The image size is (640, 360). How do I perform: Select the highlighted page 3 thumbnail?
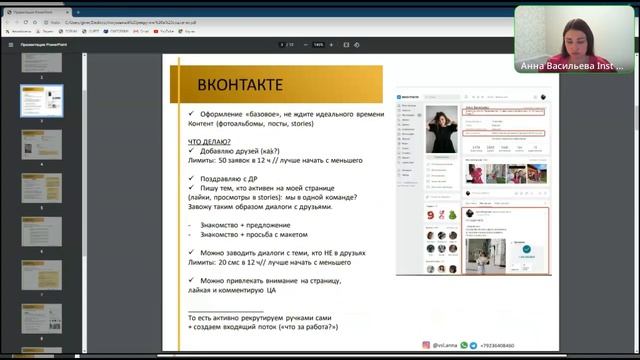[x=42, y=101]
